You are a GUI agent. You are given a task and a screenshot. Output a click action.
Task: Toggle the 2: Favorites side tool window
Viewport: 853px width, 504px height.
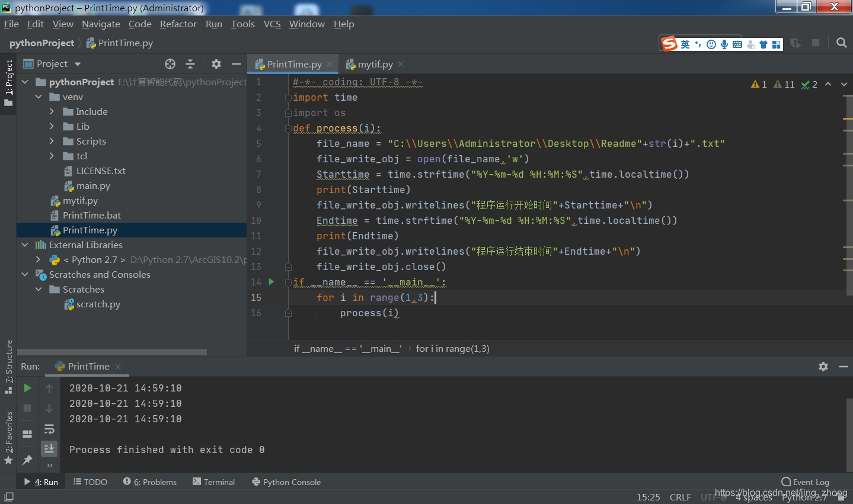point(8,438)
